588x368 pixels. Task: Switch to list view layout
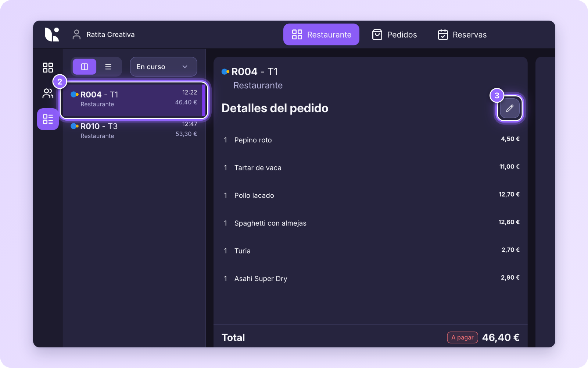[x=108, y=67]
